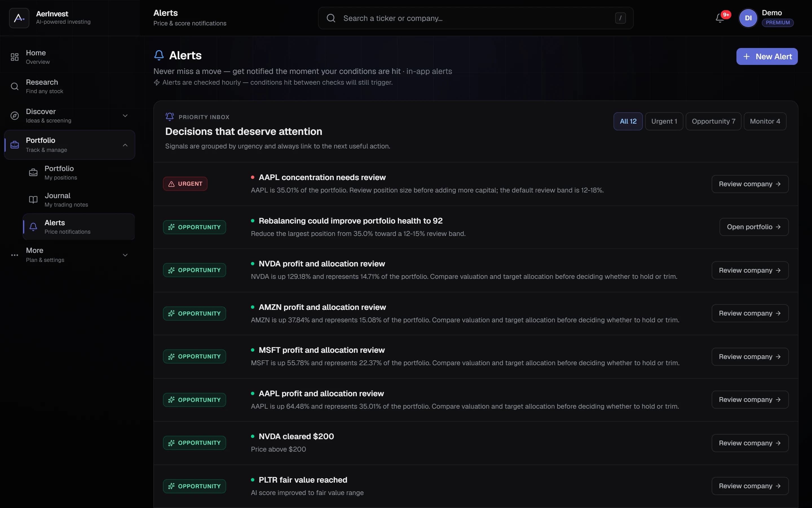Collapse the Portfolio section chevron

point(125,145)
